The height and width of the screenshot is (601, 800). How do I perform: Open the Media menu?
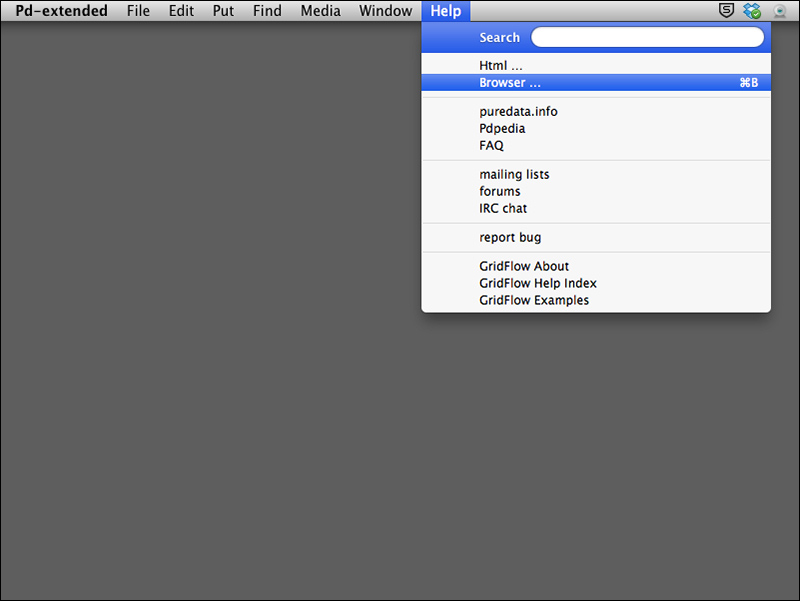pyautogui.click(x=320, y=11)
